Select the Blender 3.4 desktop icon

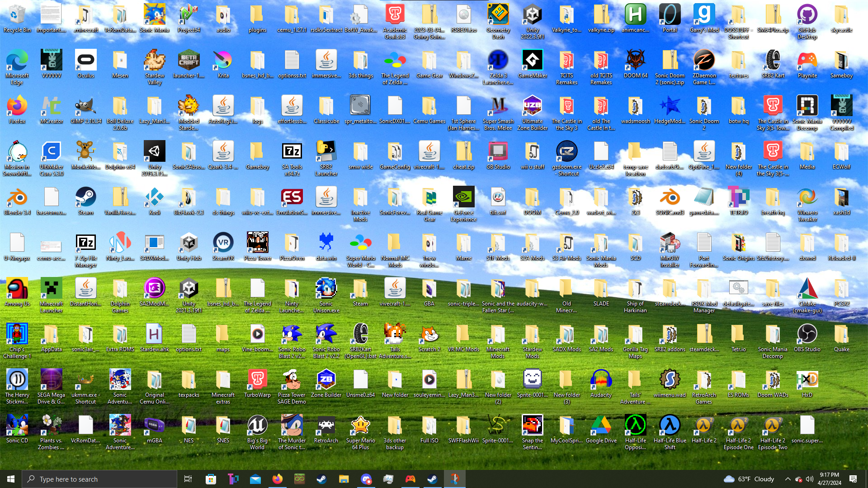coord(17,201)
